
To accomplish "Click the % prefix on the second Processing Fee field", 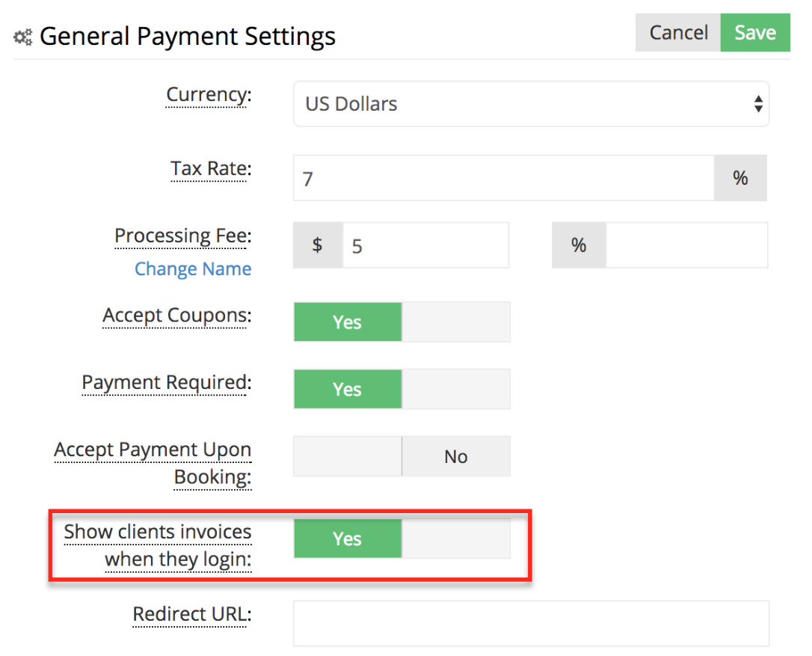I will (x=578, y=245).
